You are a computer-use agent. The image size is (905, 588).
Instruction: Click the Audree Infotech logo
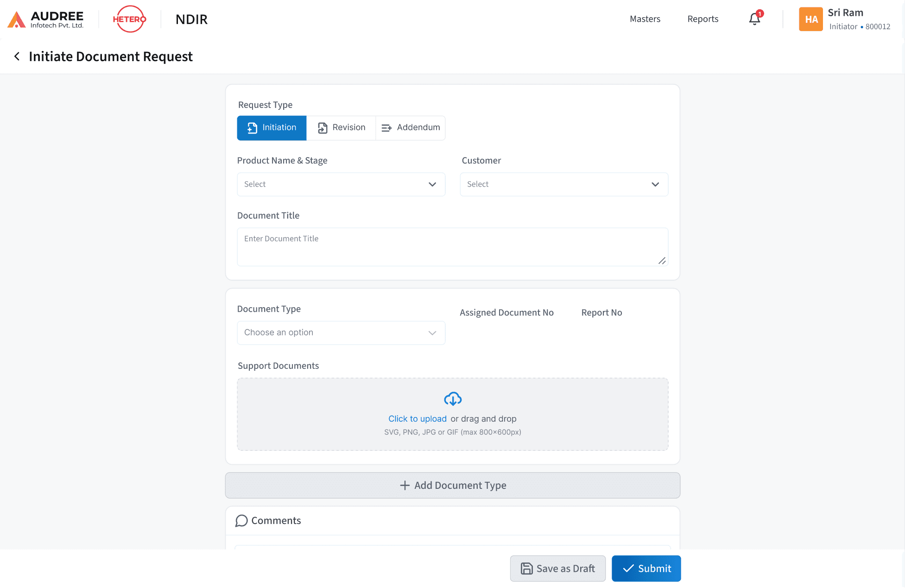point(45,19)
